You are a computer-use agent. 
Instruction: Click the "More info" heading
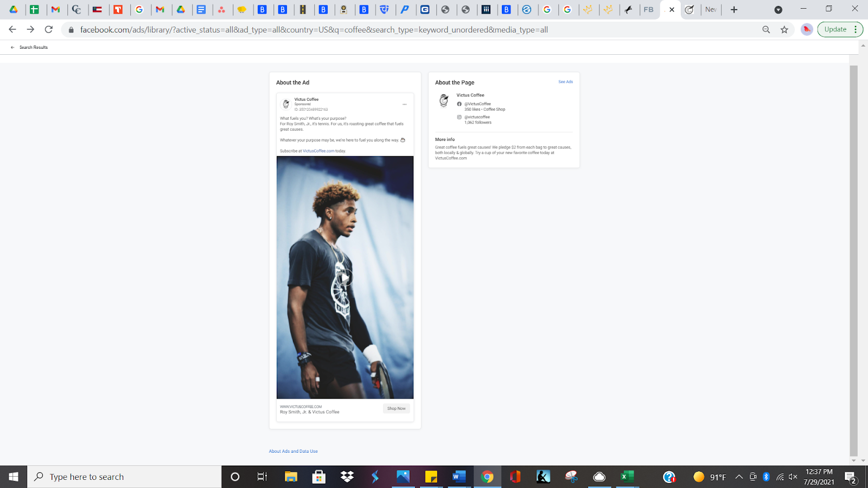[x=445, y=139]
